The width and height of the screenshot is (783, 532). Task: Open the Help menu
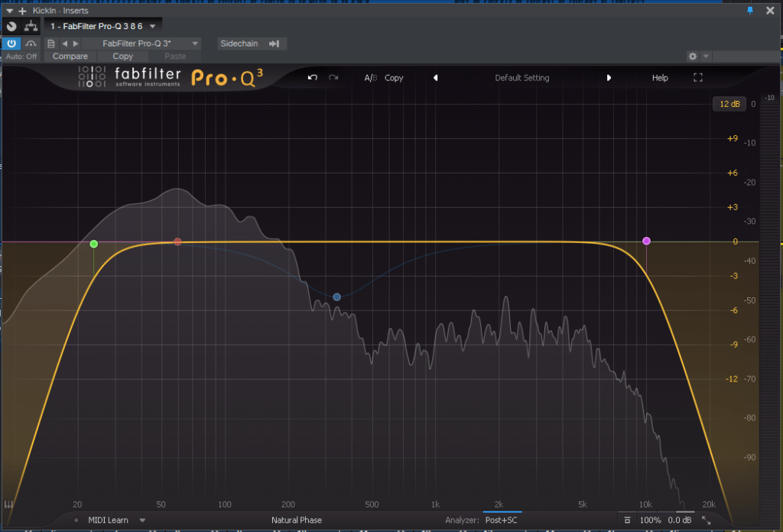click(660, 78)
